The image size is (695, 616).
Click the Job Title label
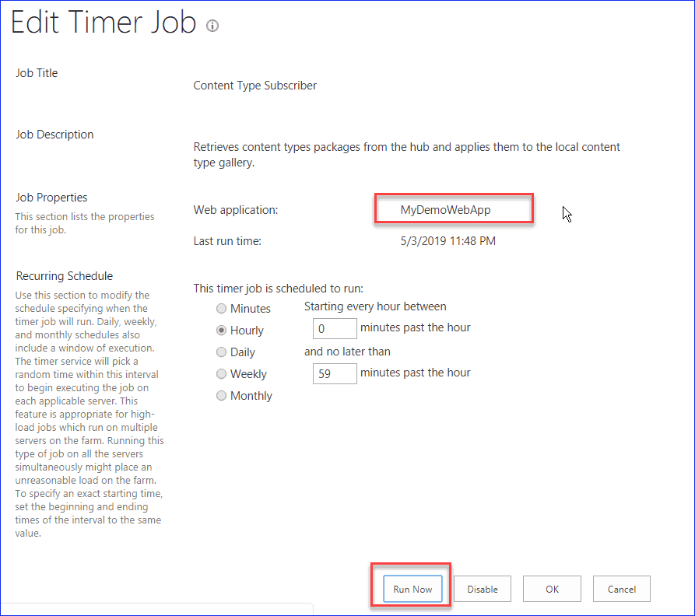click(37, 73)
